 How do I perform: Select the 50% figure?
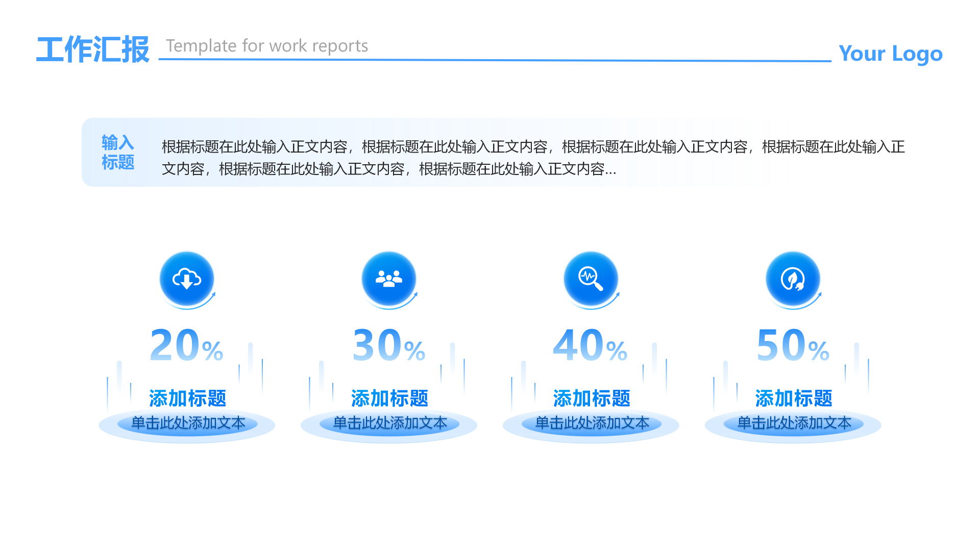tap(793, 346)
